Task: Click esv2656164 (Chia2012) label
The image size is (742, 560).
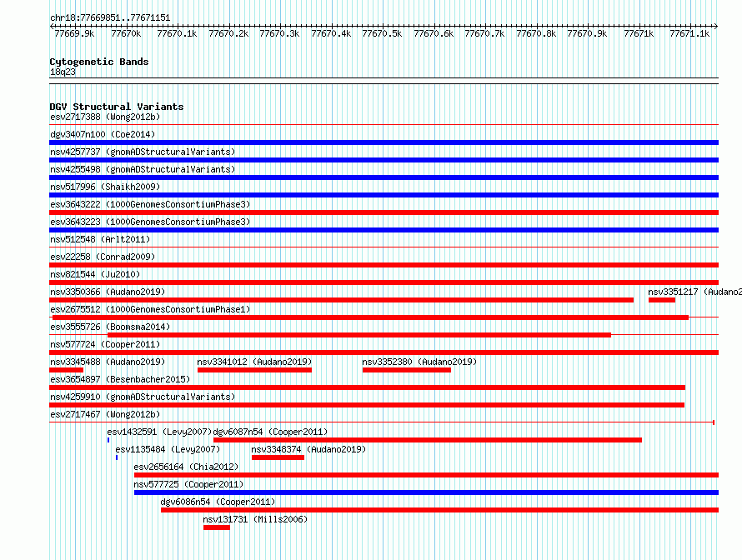Action: point(186,467)
